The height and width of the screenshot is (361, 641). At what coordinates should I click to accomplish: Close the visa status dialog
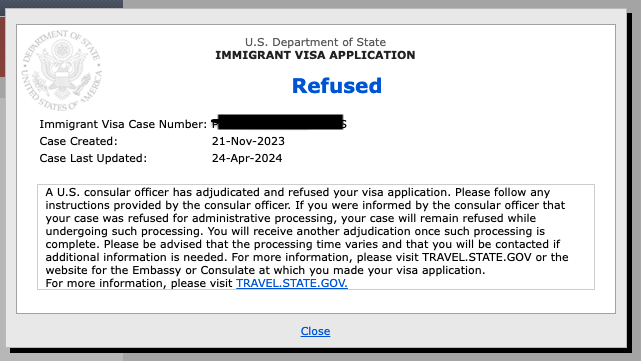tap(315, 331)
